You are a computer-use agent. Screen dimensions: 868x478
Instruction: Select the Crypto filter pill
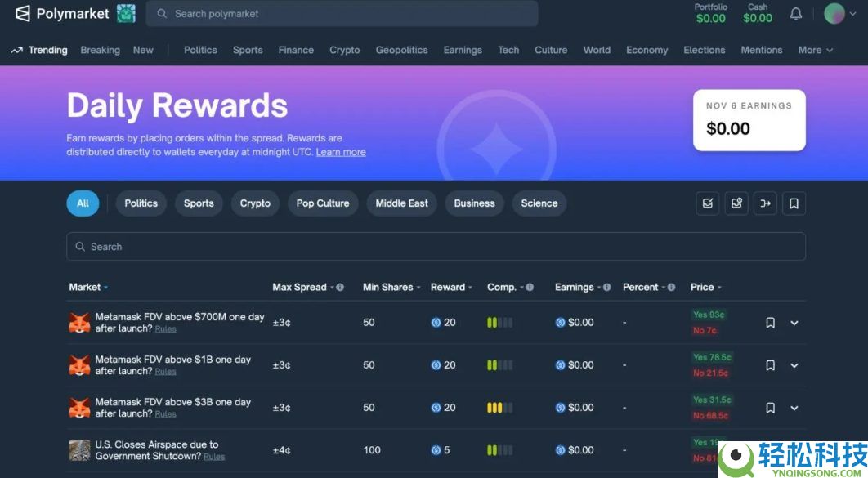[x=255, y=203]
